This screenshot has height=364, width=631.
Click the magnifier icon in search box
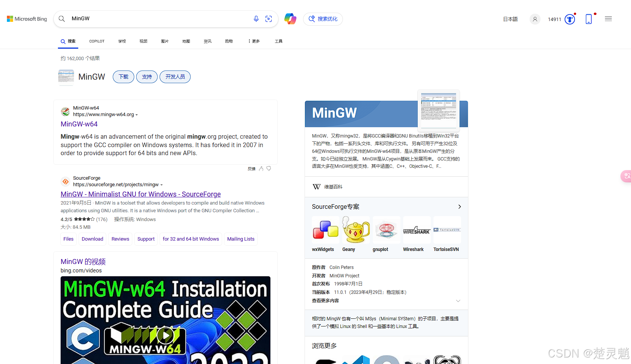point(62,19)
